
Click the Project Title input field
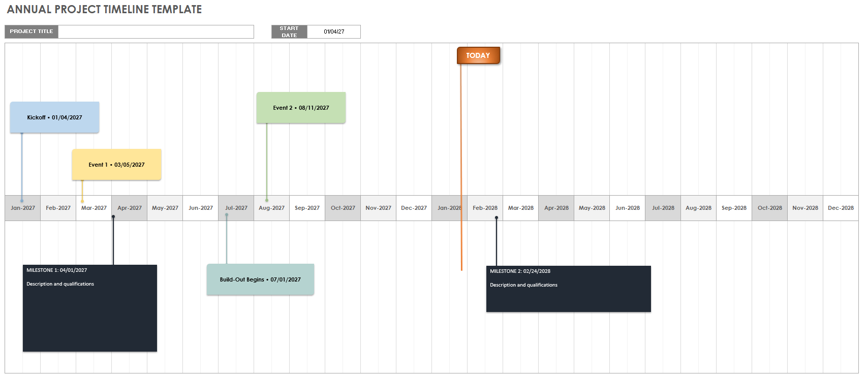[156, 32]
